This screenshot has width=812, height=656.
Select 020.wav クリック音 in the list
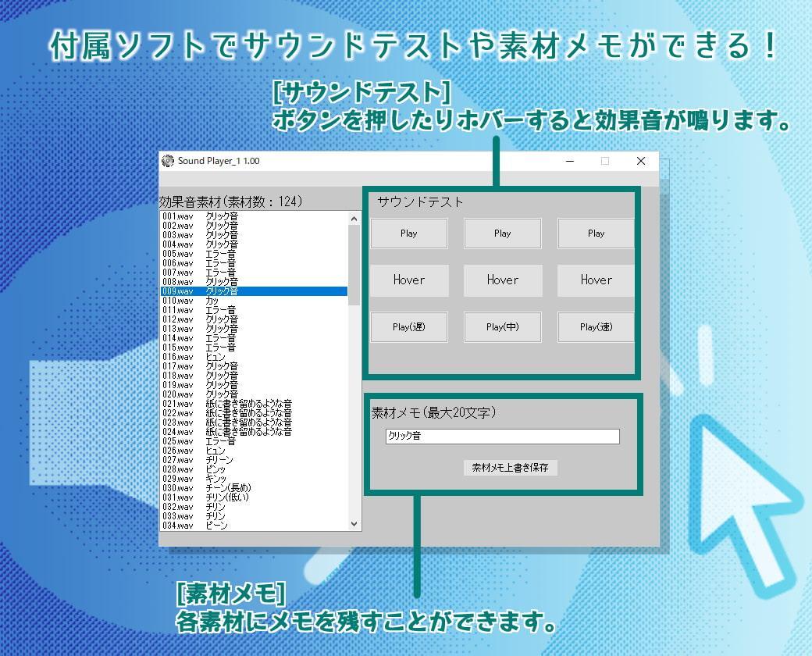click(254, 394)
